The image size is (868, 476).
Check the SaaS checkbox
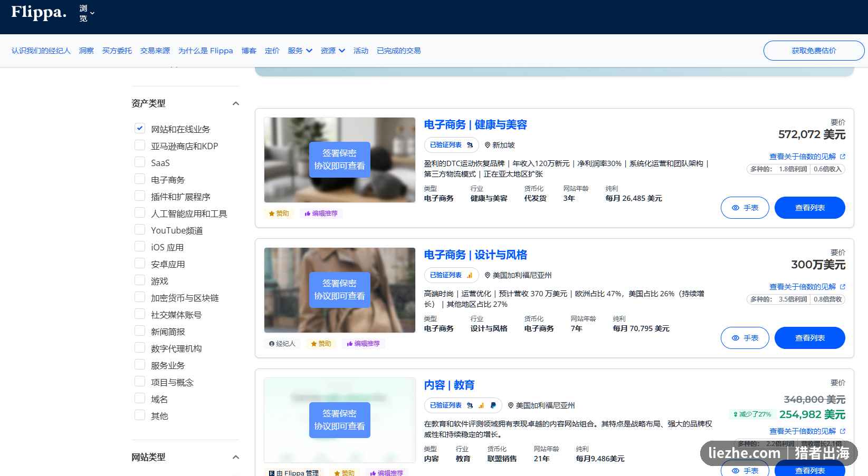click(140, 162)
